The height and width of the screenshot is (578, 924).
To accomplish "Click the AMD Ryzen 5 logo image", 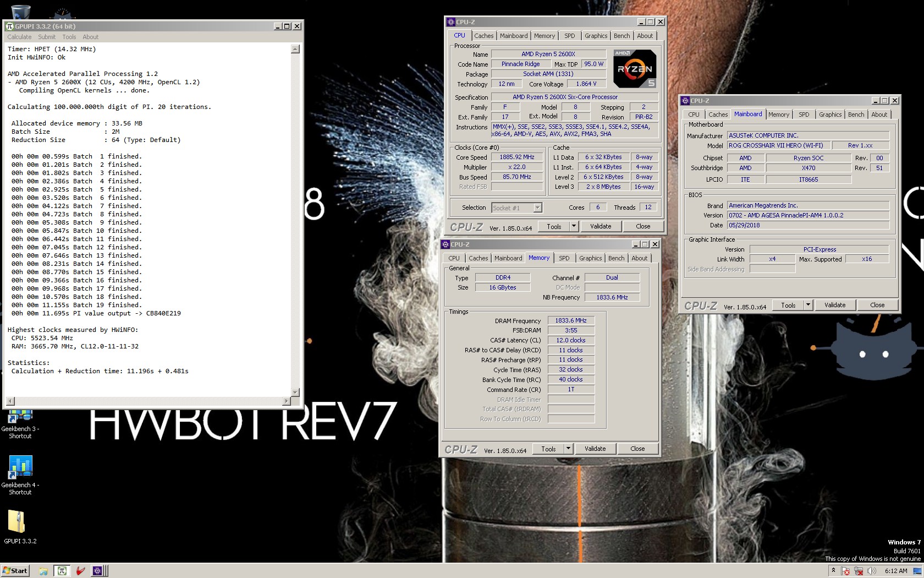I will pos(635,69).
